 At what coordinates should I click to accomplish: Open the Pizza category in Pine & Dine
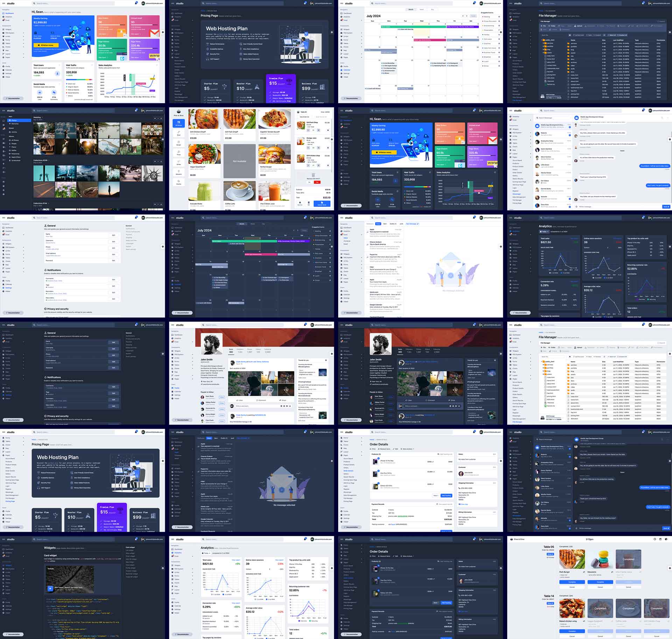178,152
